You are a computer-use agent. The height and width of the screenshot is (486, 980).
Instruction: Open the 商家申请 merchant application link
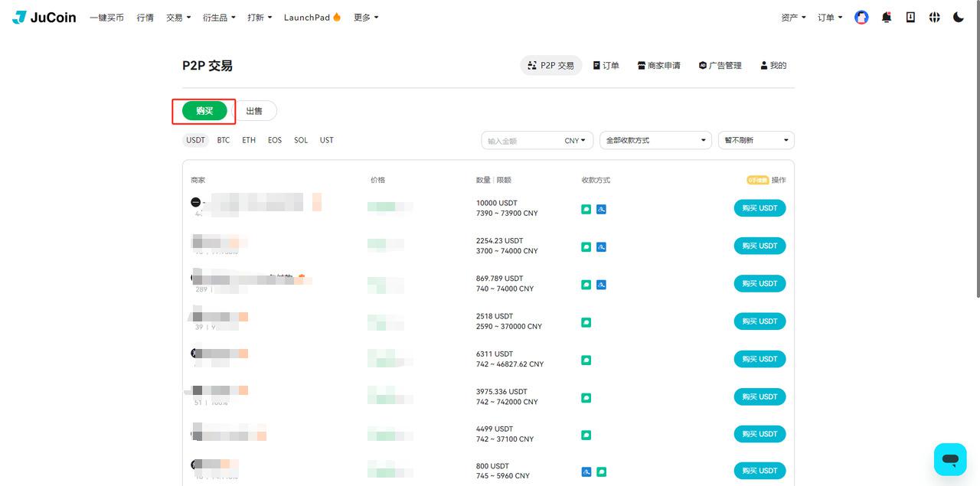point(658,66)
